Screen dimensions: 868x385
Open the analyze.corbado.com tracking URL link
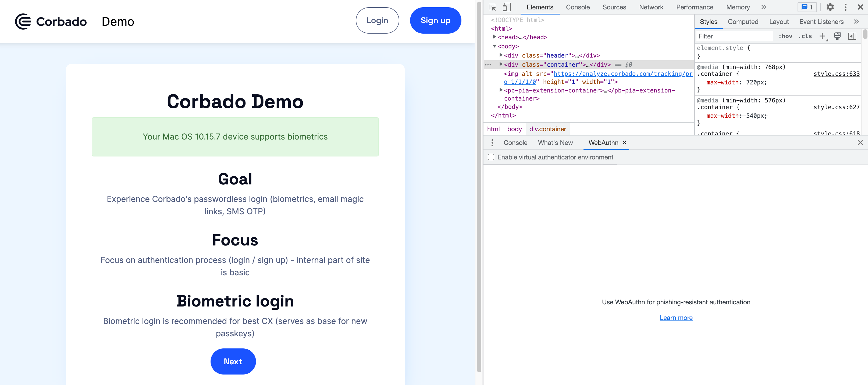tap(623, 74)
